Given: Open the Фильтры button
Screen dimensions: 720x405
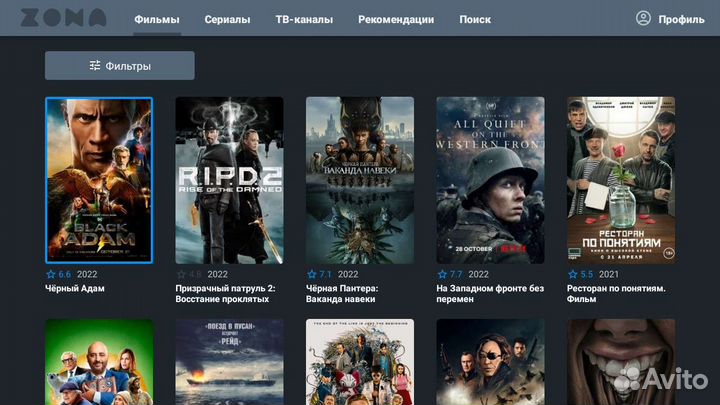Looking at the screenshot, I should coord(120,66).
